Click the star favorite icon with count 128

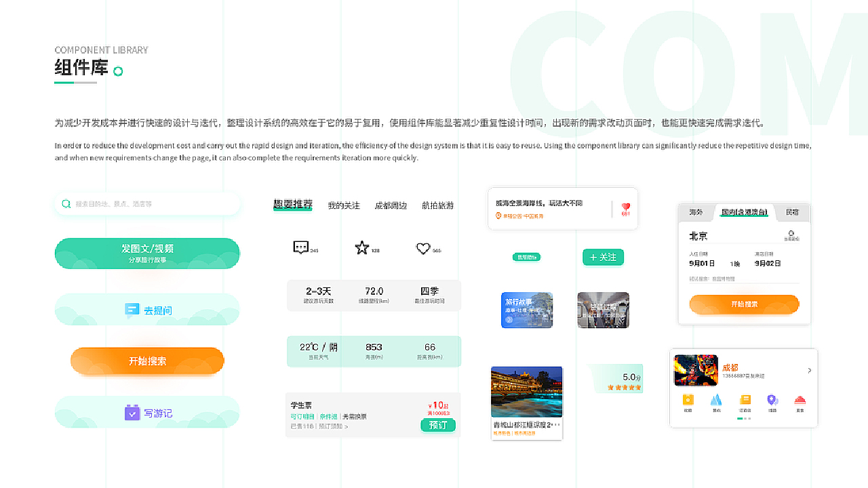tap(362, 247)
